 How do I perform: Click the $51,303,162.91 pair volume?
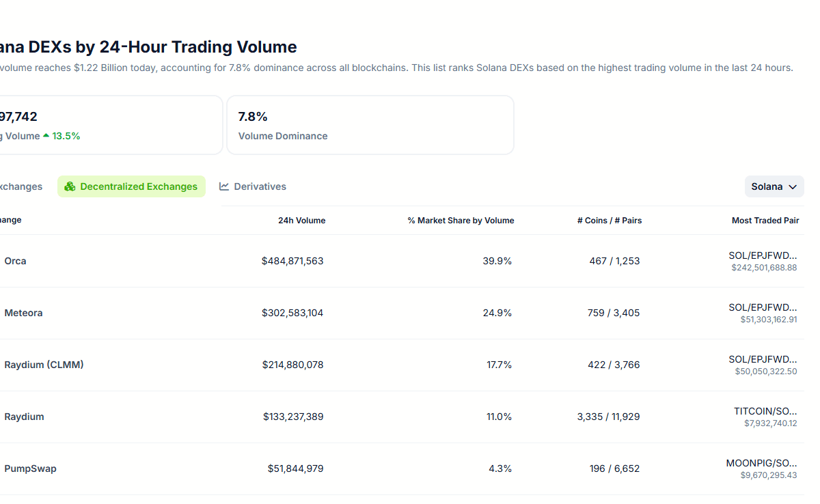point(769,320)
